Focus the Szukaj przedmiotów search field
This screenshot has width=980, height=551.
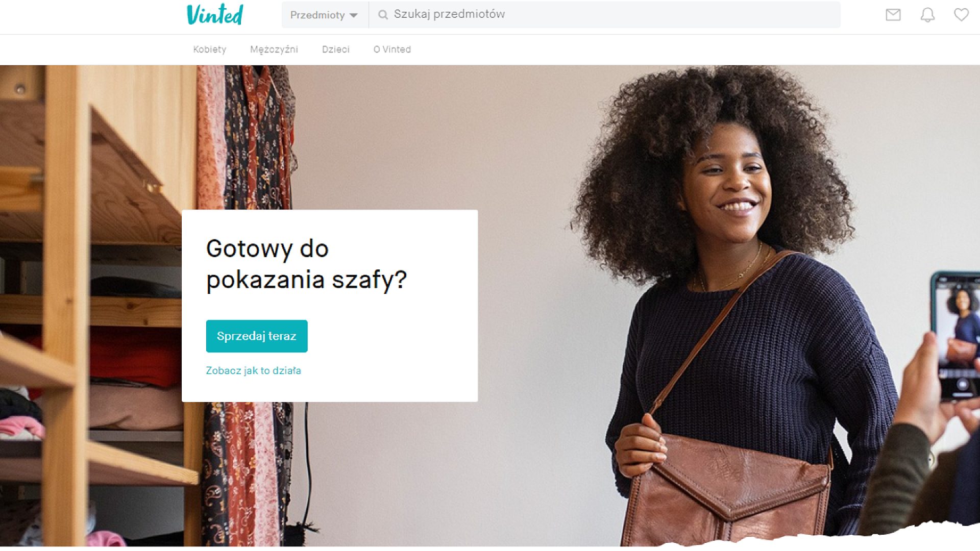click(604, 15)
